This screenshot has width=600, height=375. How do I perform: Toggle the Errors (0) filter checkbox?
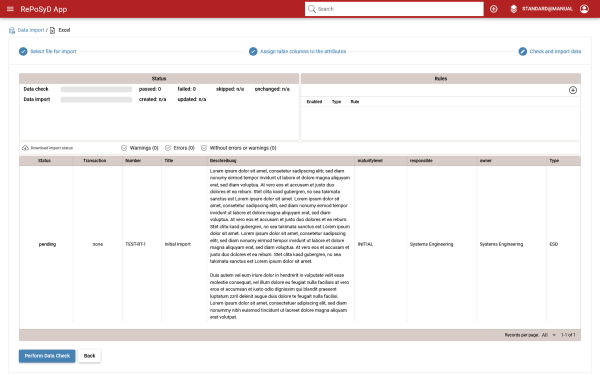pyautogui.click(x=168, y=148)
